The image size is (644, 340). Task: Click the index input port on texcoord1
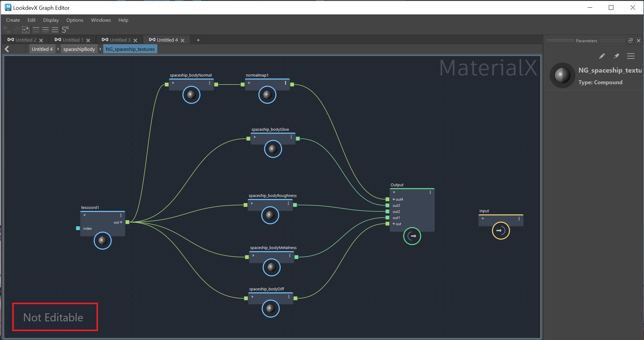78,228
